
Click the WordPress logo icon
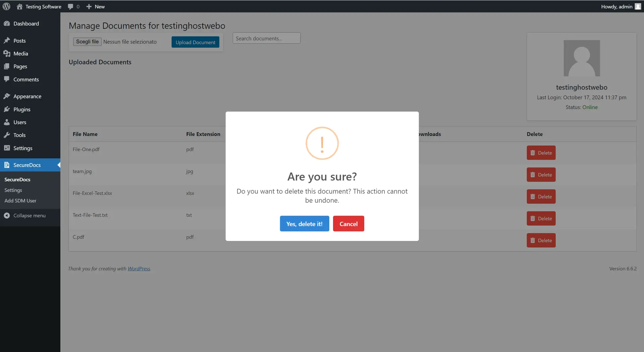(6, 6)
